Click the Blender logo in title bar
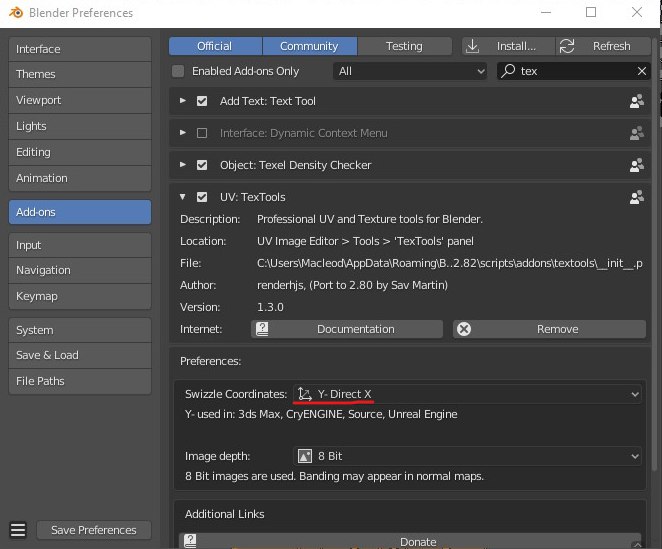Image resolution: width=662 pixels, height=549 pixels. [x=16, y=13]
